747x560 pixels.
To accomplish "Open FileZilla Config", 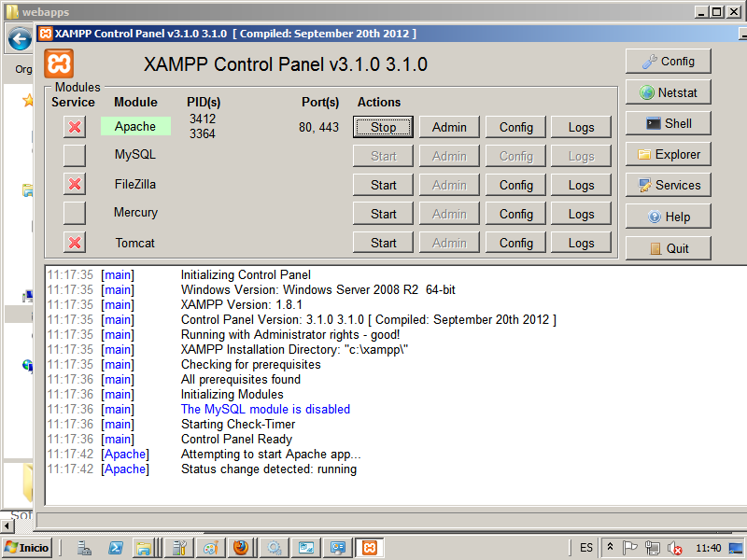I will 515,185.
